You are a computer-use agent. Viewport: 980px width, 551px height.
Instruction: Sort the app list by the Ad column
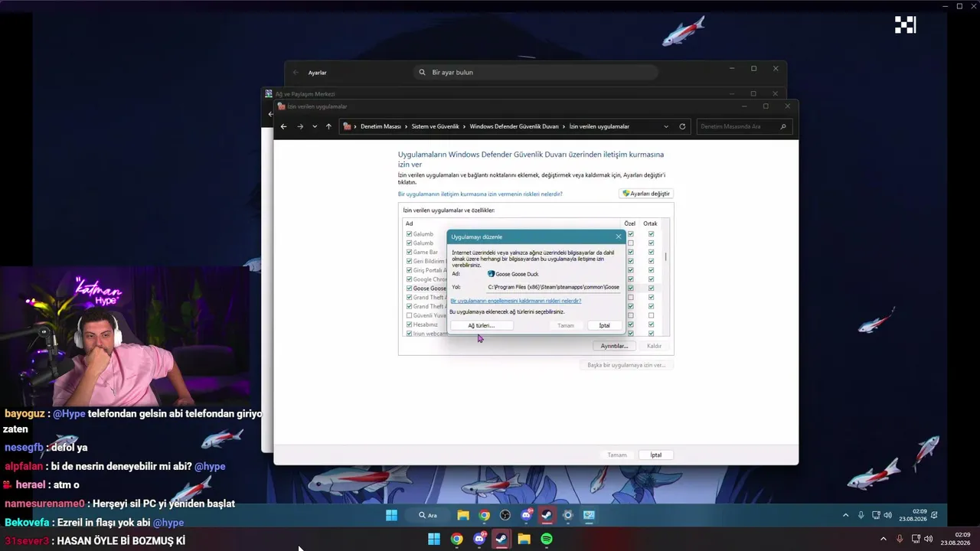pos(410,223)
